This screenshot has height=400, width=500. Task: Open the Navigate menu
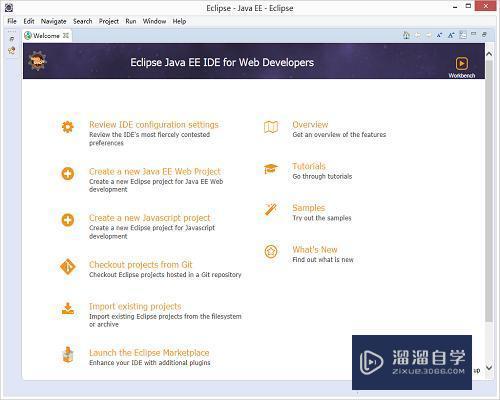pyautogui.click(x=53, y=21)
